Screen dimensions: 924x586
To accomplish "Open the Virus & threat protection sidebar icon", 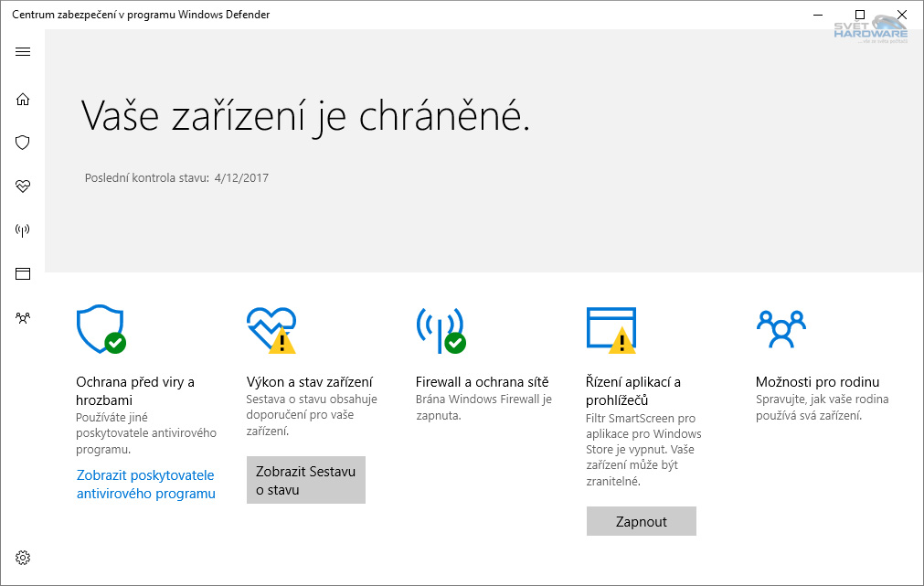I will [22, 143].
